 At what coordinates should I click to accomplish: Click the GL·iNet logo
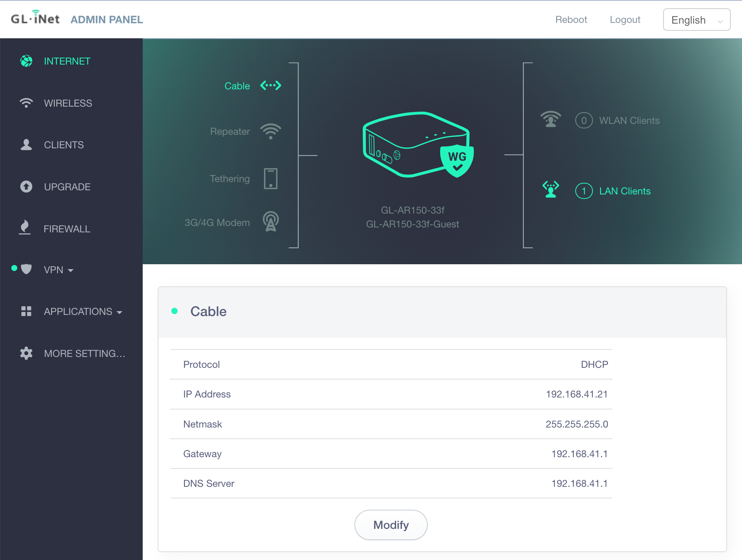35,18
